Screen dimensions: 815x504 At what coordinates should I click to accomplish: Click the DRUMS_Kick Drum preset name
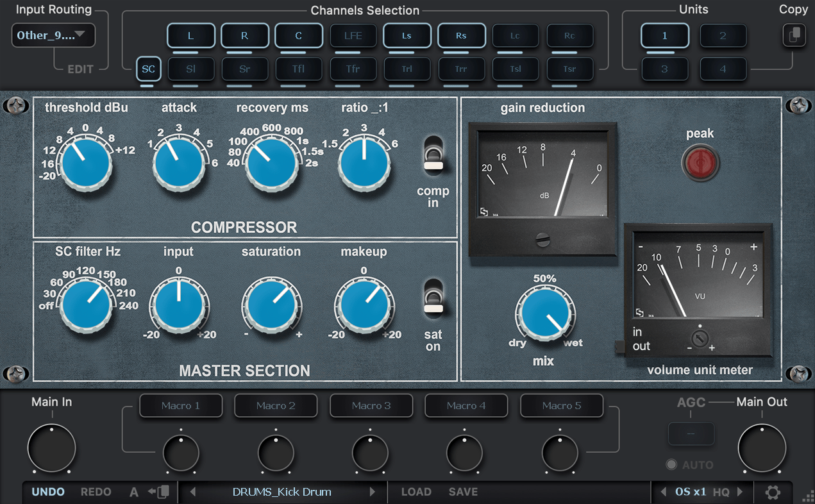[283, 492]
